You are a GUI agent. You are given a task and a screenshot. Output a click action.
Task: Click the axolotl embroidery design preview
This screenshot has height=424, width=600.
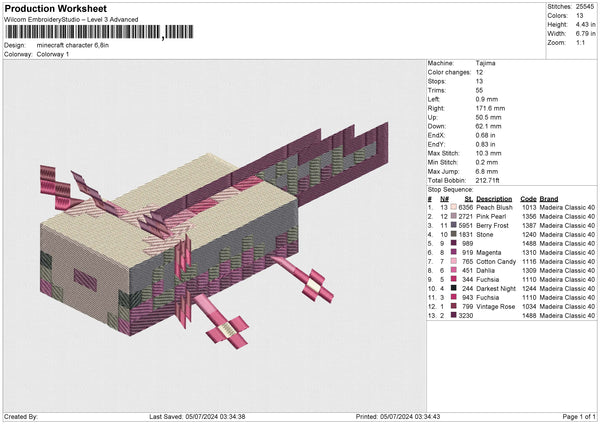(214, 235)
